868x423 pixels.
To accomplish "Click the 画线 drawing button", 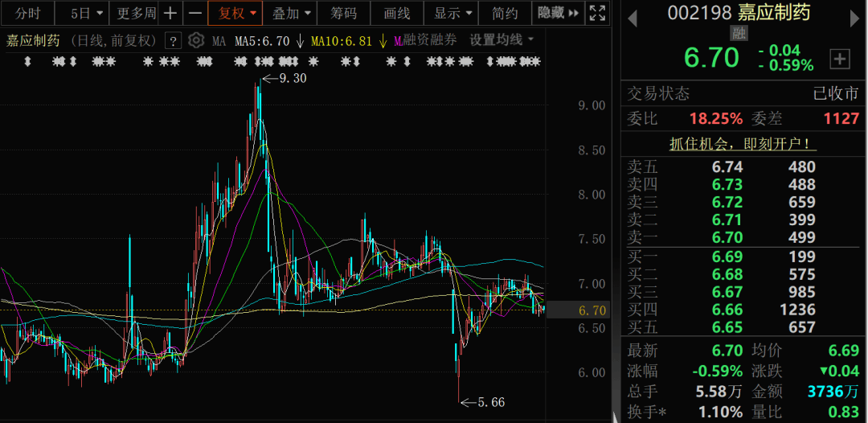I will (397, 14).
